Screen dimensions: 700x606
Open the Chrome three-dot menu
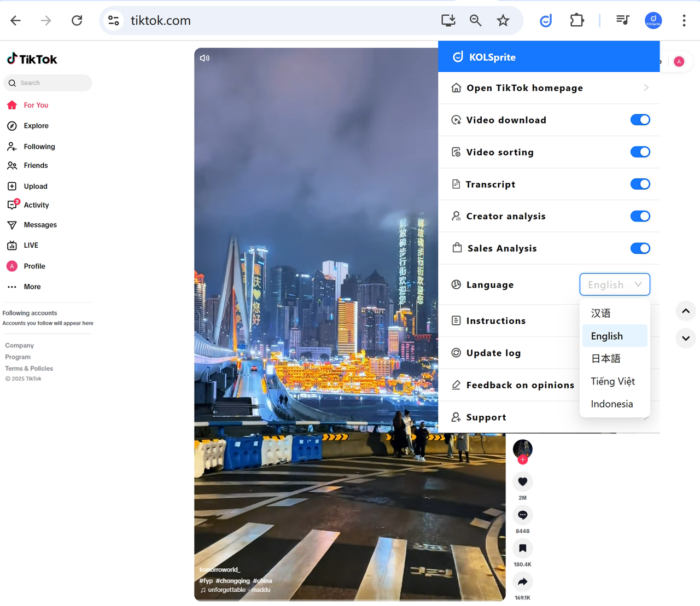(x=684, y=21)
